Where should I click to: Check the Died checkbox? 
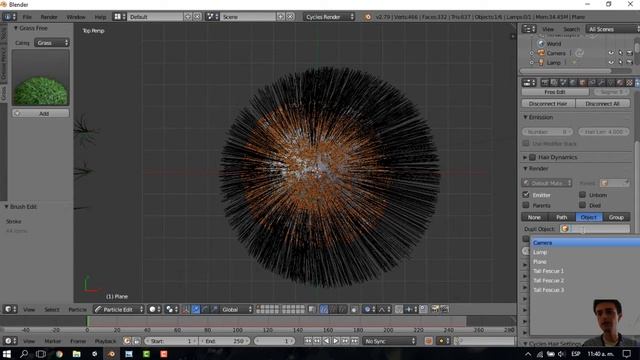click(582, 205)
